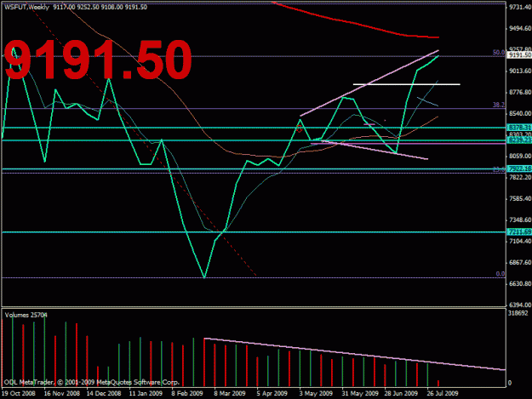Click the cyan 8378.31 level tag
This screenshot has width=532, height=399.
point(519,128)
